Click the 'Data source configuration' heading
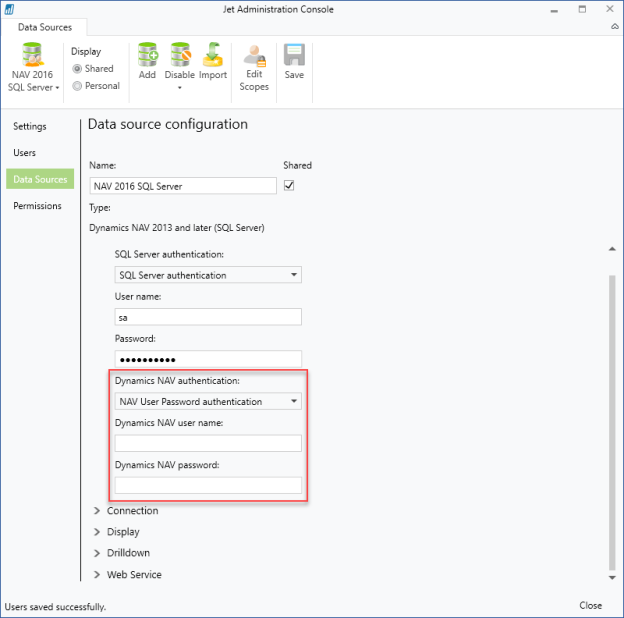The height and width of the screenshot is (618, 624). tap(168, 124)
